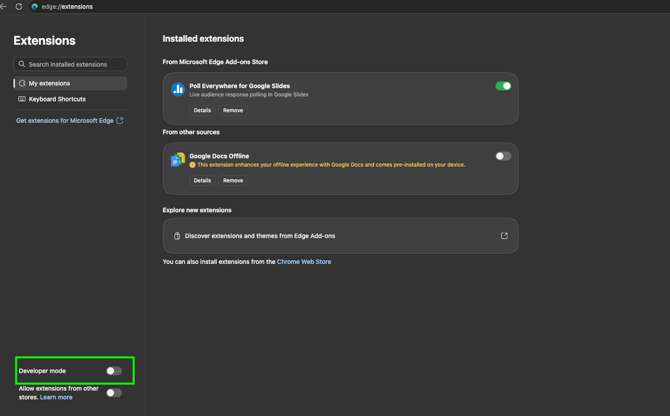Image resolution: width=670 pixels, height=416 pixels.
Task: Open the My extensions tab
Action: 71,83
